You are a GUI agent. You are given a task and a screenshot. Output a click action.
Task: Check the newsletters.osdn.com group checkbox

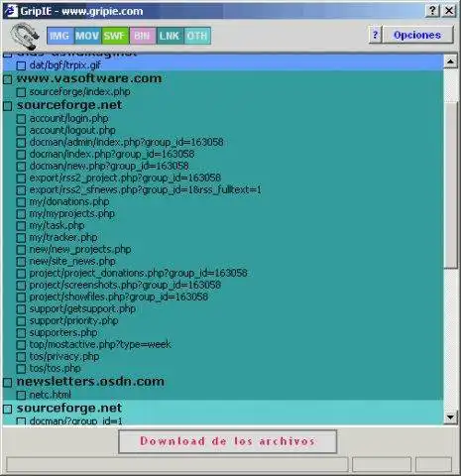coord(8,383)
